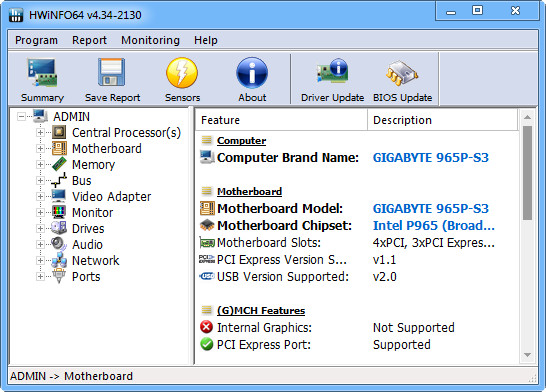This screenshot has width=546, height=392.
Task: Open the Program menu
Action: pos(36,40)
